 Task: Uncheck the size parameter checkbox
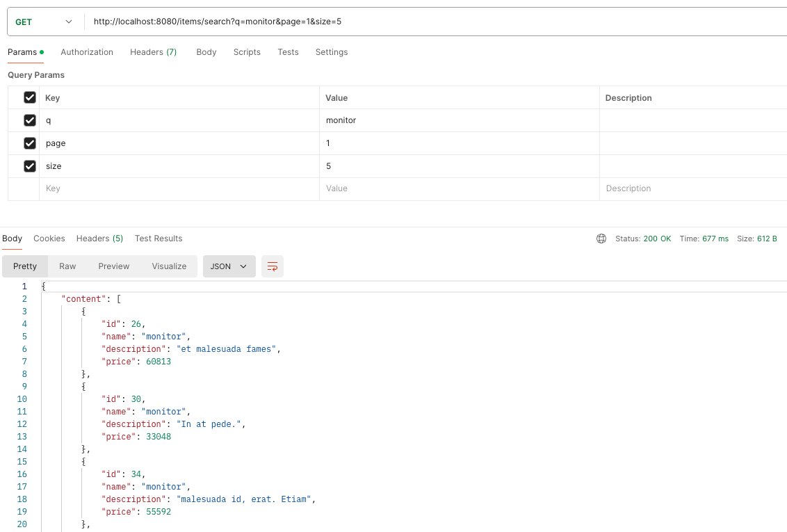tap(30, 166)
